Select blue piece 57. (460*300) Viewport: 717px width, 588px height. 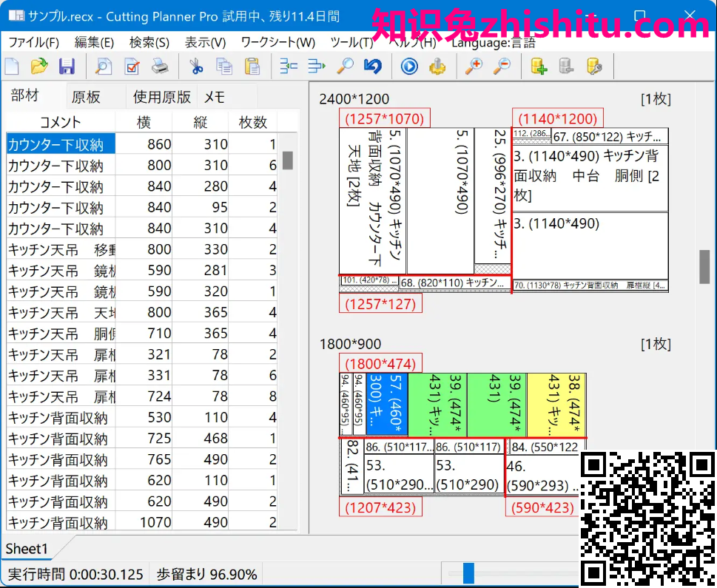click(x=387, y=405)
